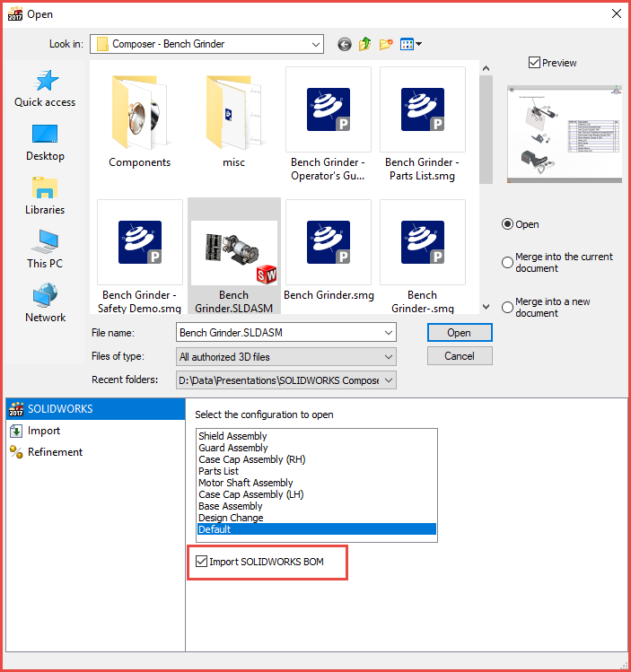Create a new folder
Screen dimensions: 631x672
click(386, 44)
